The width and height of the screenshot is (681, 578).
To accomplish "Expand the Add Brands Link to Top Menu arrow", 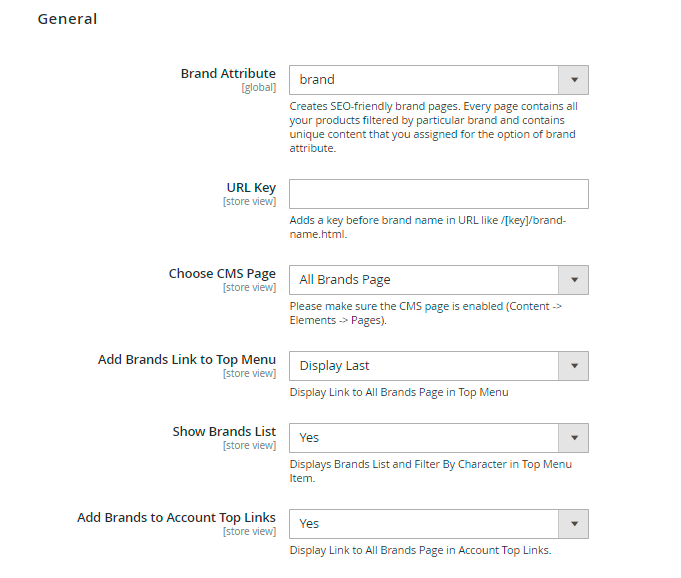I will [x=574, y=366].
